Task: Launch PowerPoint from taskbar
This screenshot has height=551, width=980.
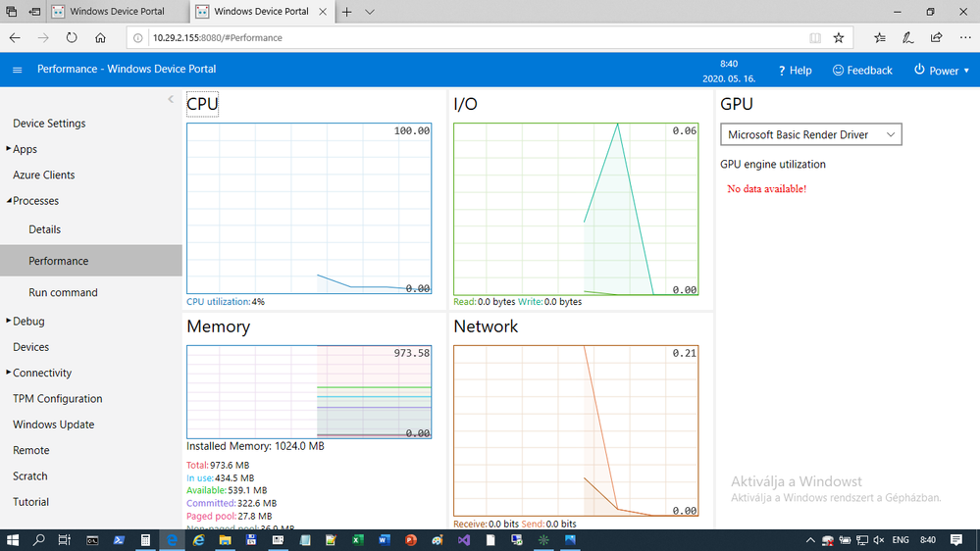Action: tap(411, 540)
